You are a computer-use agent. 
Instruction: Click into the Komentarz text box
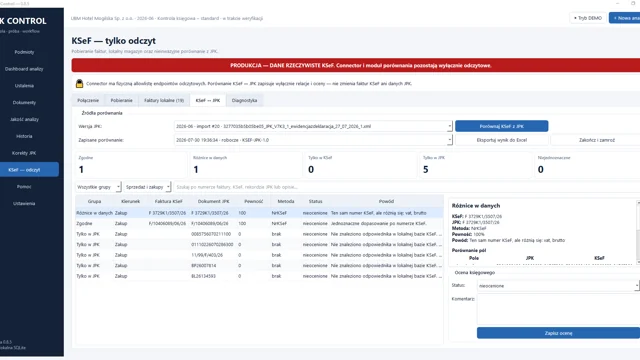[558, 309]
